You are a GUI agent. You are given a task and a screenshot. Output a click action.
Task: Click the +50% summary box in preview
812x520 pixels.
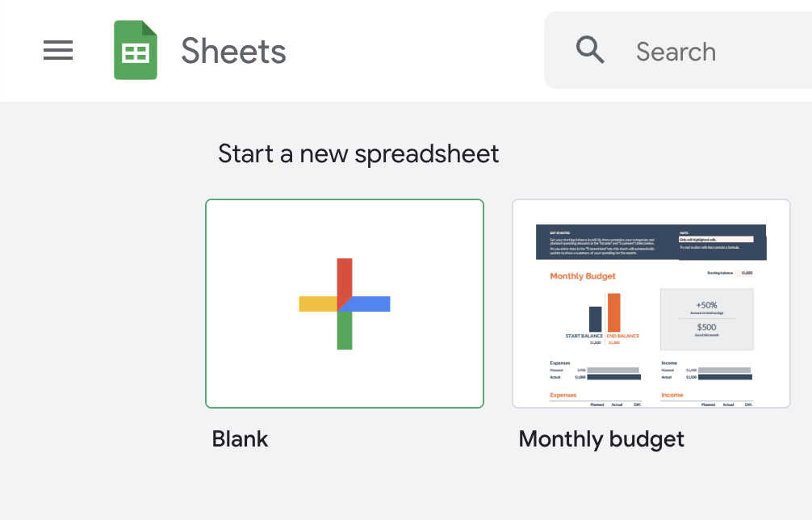click(x=707, y=320)
